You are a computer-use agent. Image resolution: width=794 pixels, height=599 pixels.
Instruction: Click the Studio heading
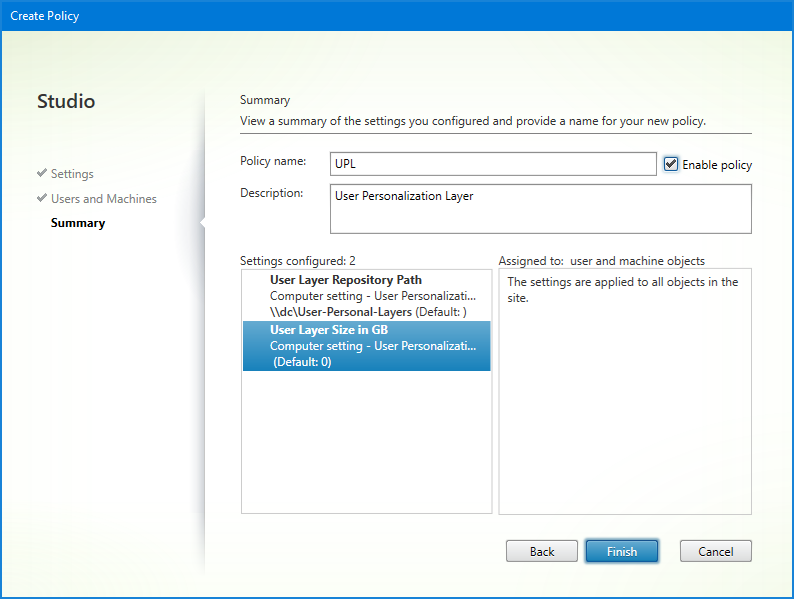tap(66, 102)
